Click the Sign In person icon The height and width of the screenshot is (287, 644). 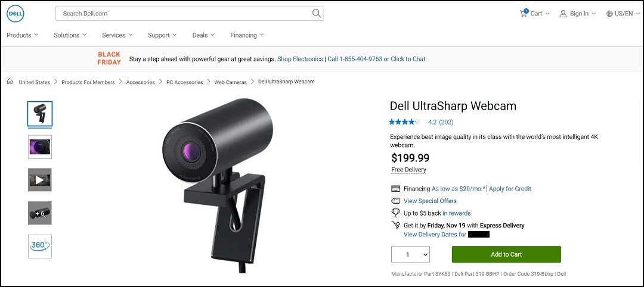tap(563, 14)
